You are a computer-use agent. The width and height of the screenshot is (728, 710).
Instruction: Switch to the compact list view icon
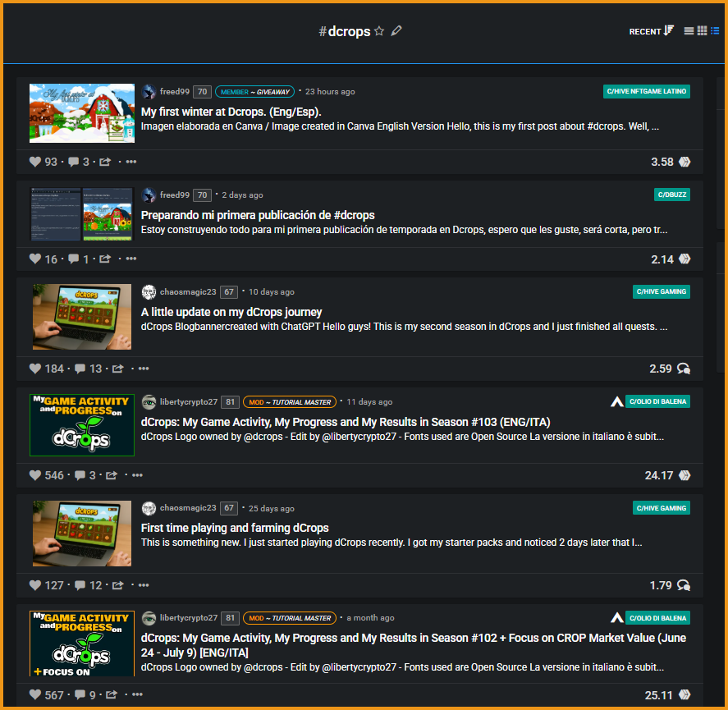point(715,31)
